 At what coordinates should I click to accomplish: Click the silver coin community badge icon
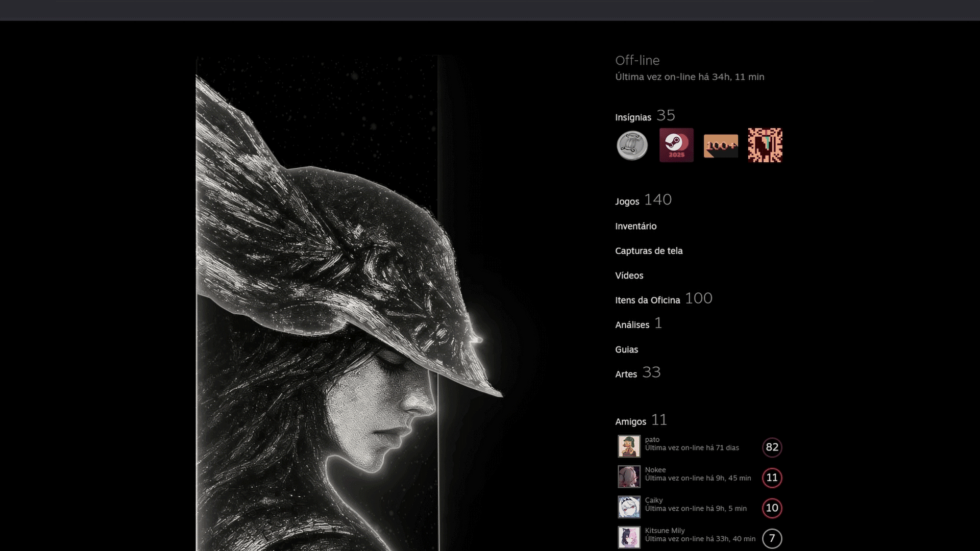tap(632, 145)
